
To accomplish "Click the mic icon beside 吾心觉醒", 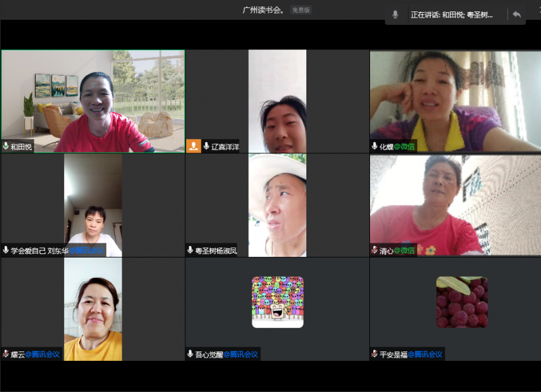I will tap(191, 353).
